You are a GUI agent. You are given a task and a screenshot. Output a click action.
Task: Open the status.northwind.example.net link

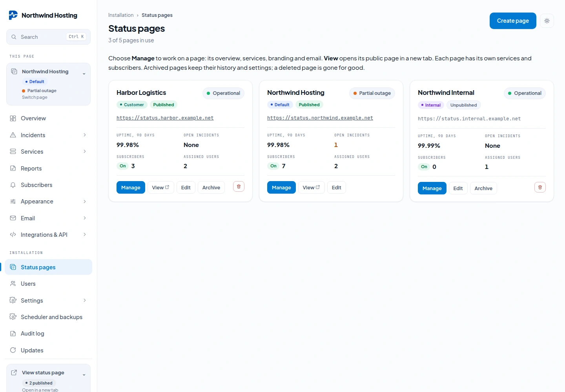[x=320, y=118]
